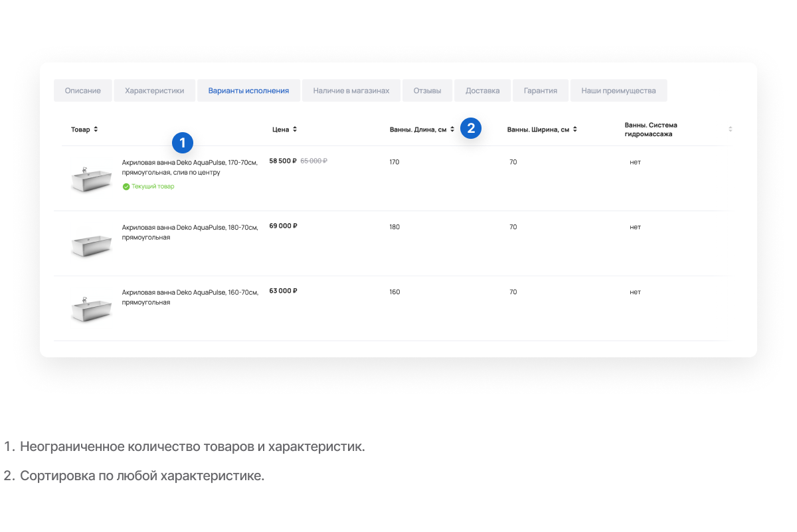Viewport: 797px width, 532px height.
Task: Open the Наличие в магазинах tab
Action: tap(351, 91)
